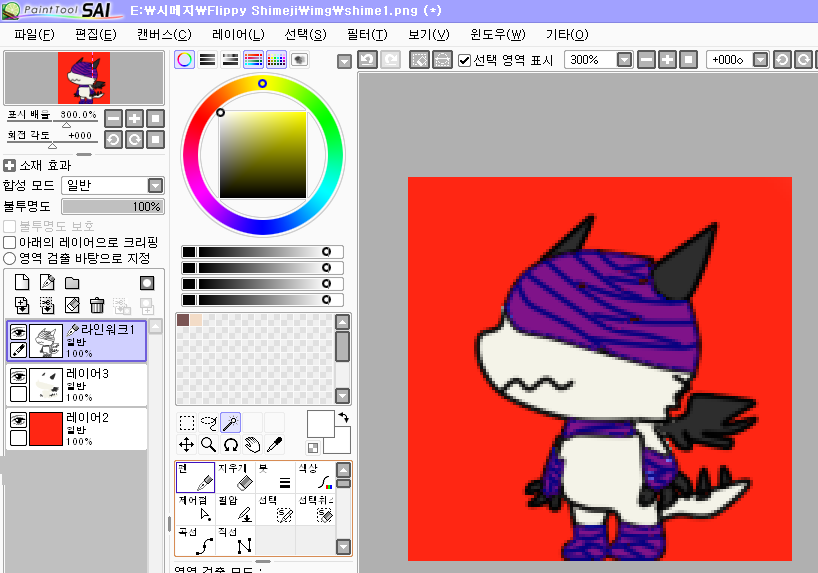
Task: Open the 윈도우(W) menu
Action: (x=497, y=35)
